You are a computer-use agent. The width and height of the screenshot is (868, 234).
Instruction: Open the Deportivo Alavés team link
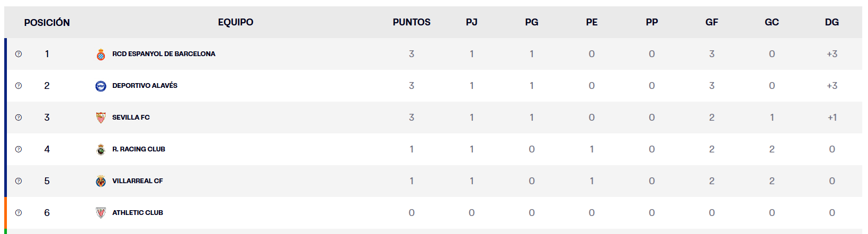coord(145,86)
